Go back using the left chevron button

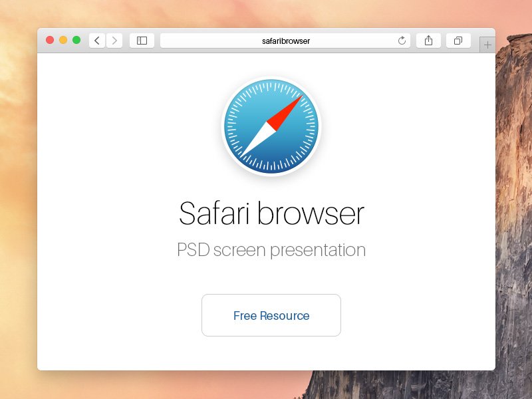(97, 41)
